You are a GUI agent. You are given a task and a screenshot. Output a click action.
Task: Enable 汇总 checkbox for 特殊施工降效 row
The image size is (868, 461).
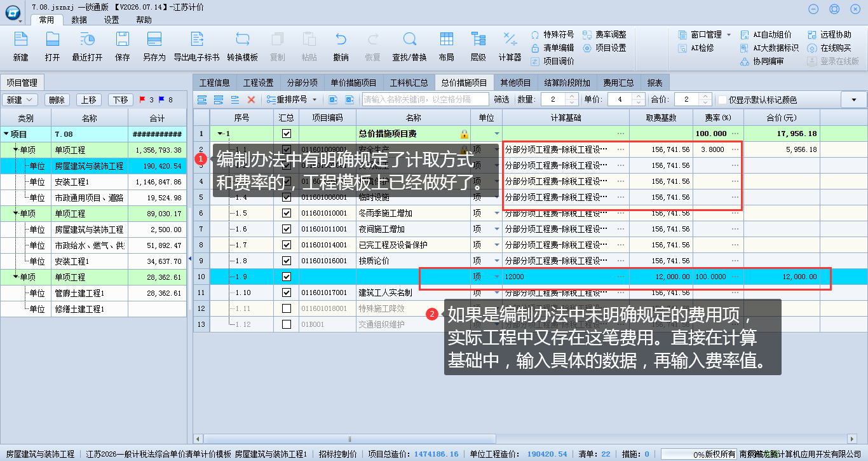pyautogui.click(x=287, y=308)
